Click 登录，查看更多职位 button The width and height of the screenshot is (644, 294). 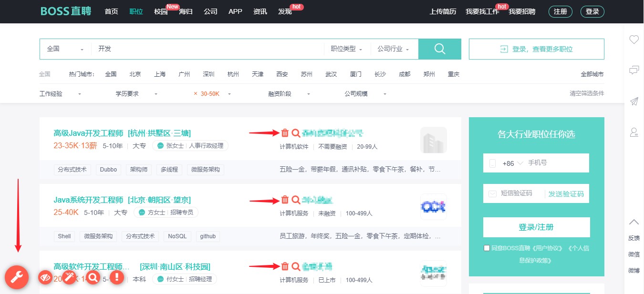pyautogui.click(x=537, y=49)
